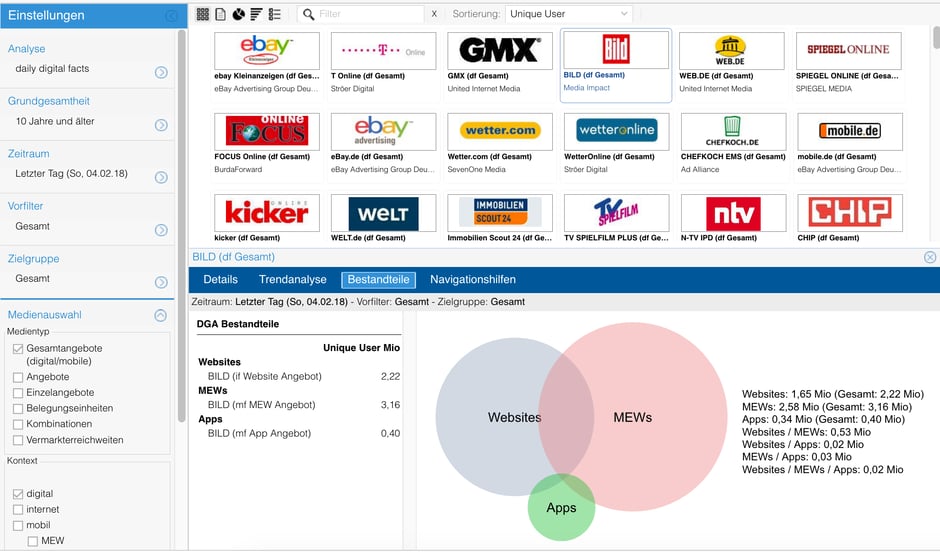Select the mobile.de logo tile
The width and height of the screenshot is (940, 552).
tap(849, 132)
